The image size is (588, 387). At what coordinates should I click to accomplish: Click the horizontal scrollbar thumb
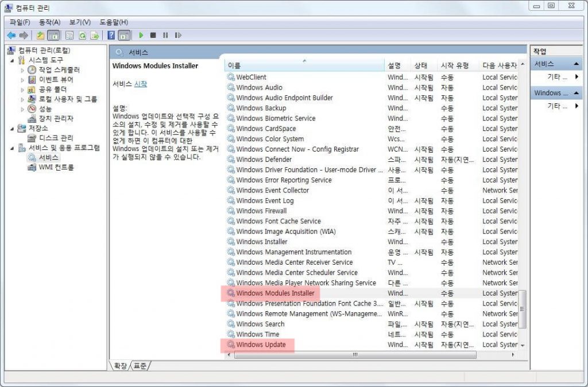pos(355,354)
